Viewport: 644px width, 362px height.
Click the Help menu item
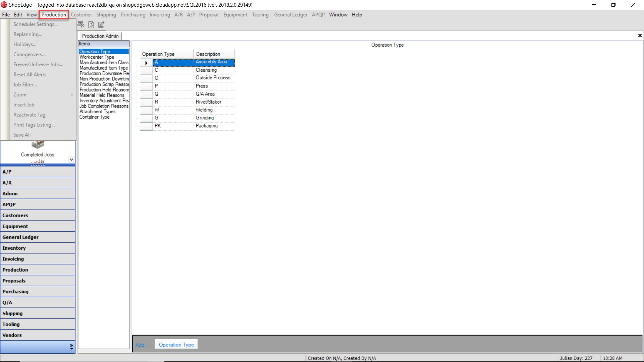point(357,15)
